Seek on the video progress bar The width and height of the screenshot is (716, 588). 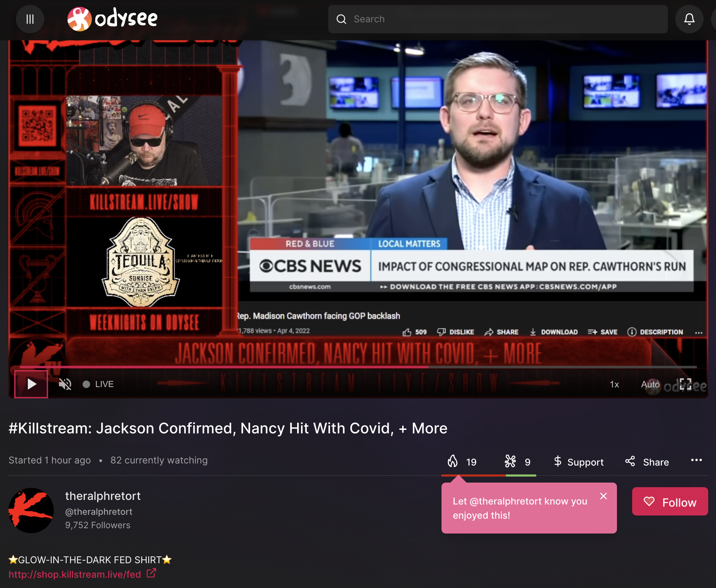(x=358, y=367)
